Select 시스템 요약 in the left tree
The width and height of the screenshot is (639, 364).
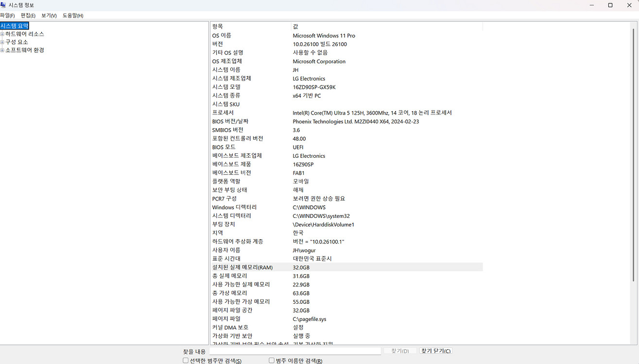[x=15, y=25]
